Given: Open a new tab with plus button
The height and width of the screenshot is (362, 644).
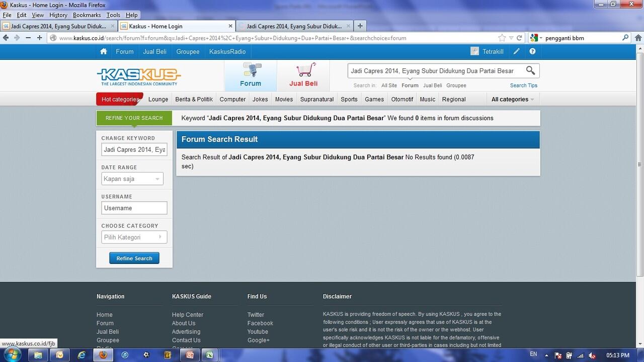Looking at the screenshot, I should pos(360,26).
